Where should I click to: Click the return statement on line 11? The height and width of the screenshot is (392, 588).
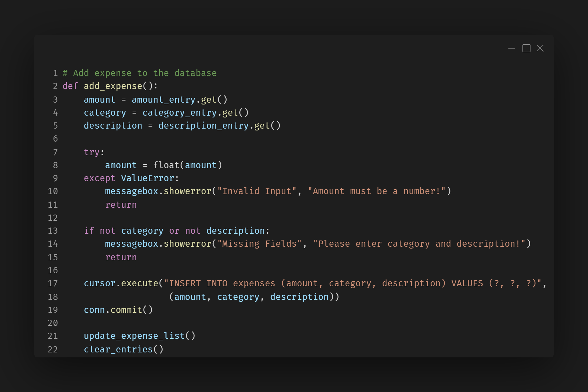(121, 205)
